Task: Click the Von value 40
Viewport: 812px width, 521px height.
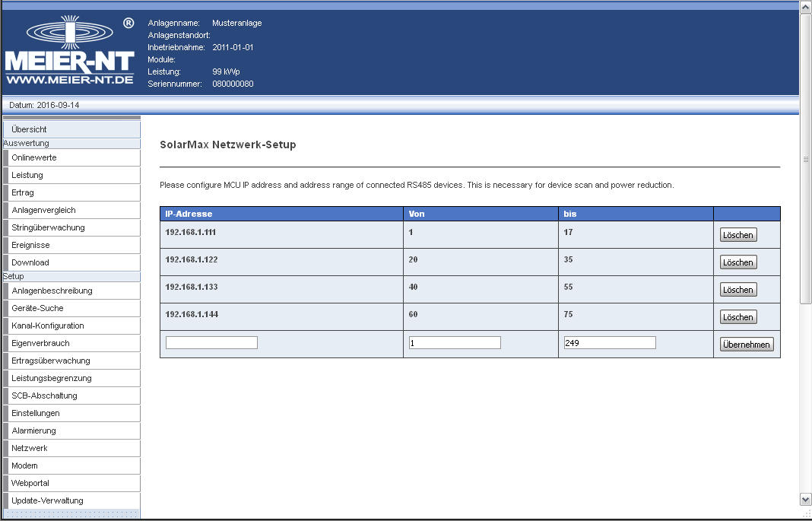Action: 413,287
